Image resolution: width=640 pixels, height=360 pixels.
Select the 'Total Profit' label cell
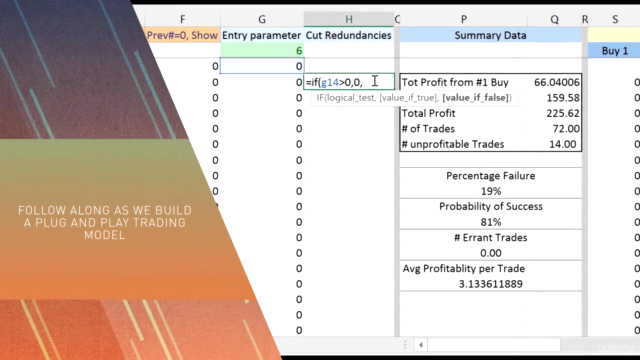(464, 113)
